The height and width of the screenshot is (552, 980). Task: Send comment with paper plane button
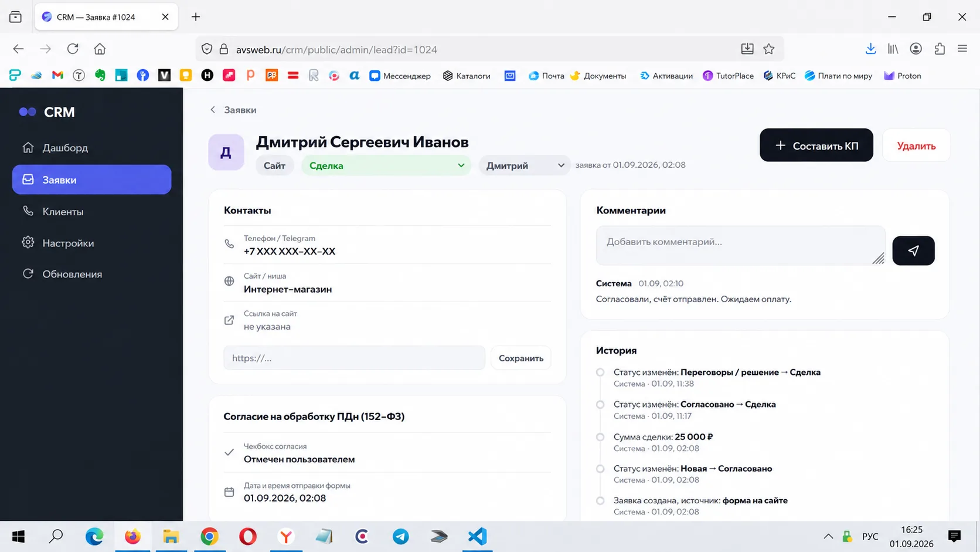click(913, 250)
